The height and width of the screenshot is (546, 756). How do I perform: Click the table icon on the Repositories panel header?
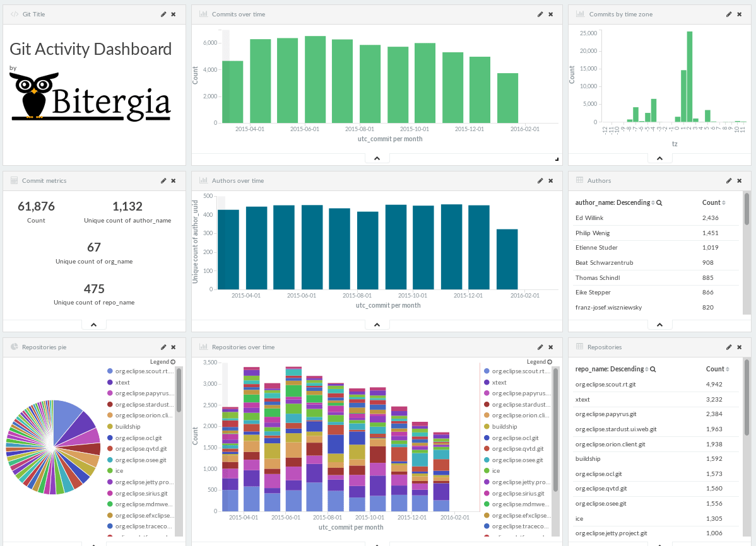578,347
